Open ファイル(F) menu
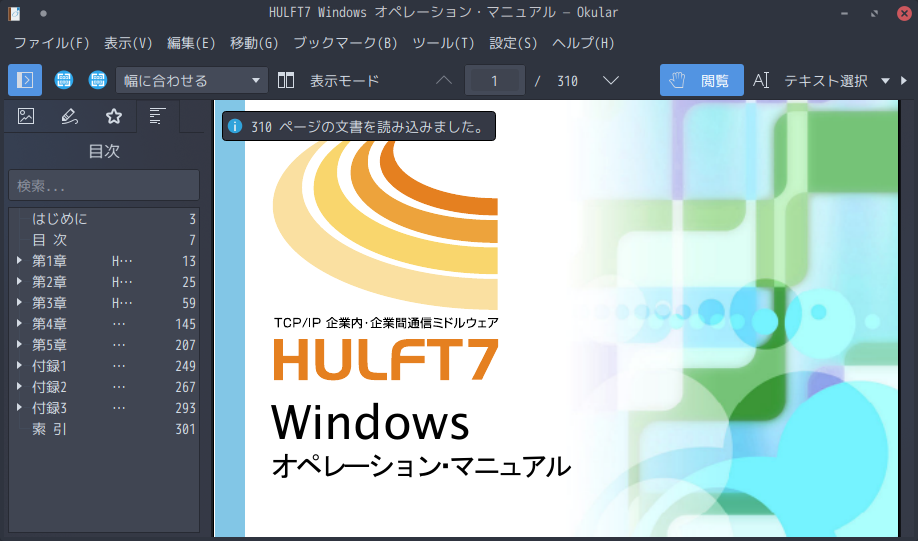Screen dimensions: 918x541 coord(52,43)
